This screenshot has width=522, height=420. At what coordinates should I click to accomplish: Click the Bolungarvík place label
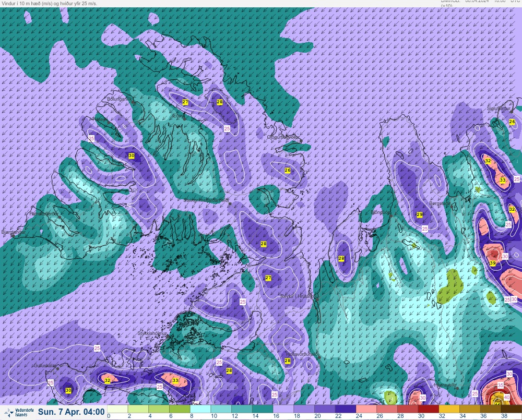click(119, 99)
